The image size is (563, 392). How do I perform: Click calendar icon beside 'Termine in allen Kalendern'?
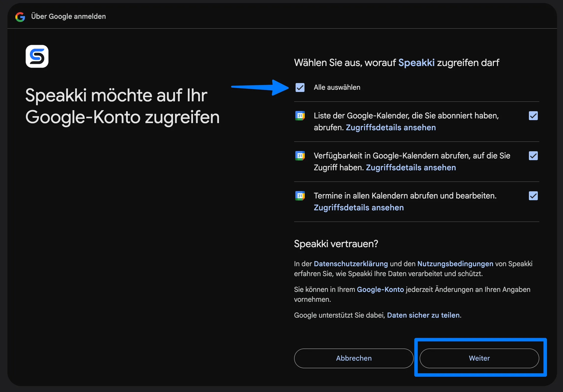click(x=300, y=196)
